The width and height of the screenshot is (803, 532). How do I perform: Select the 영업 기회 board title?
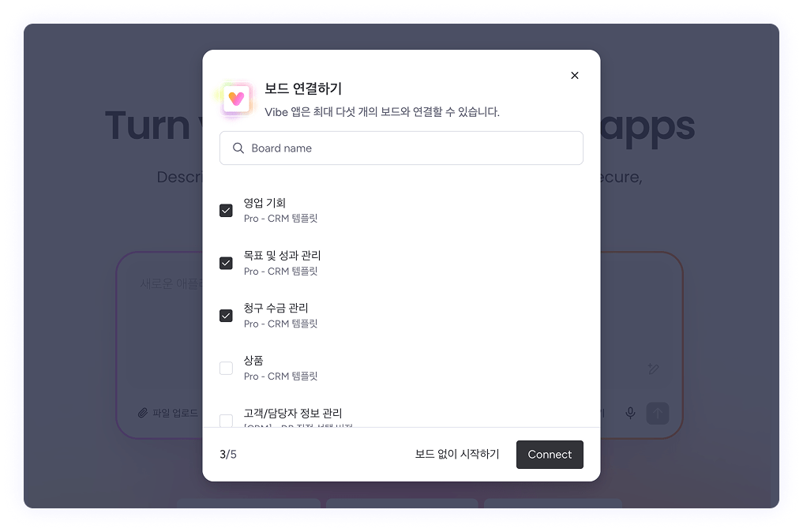[265, 203]
